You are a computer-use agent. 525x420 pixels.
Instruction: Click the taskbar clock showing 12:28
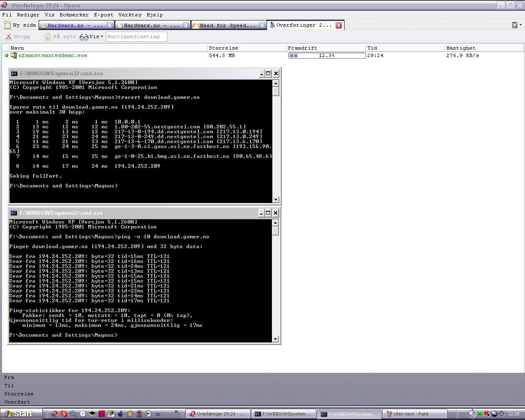[x=514, y=414]
